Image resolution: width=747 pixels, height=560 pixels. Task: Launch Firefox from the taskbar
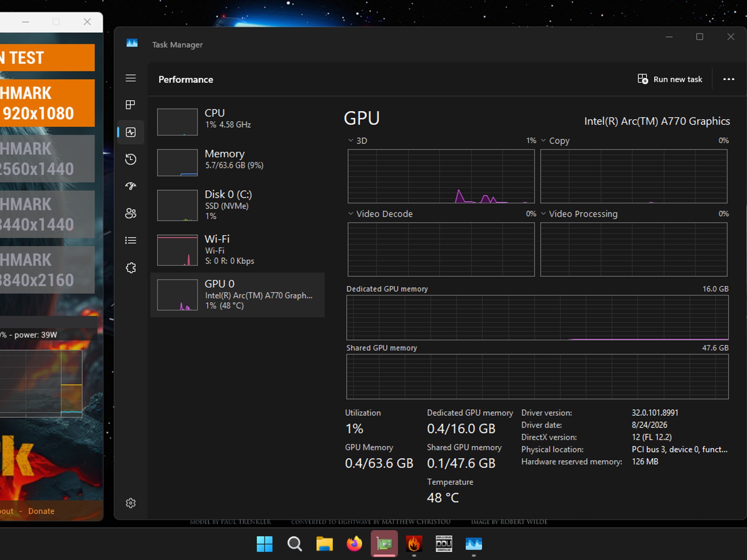354,544
